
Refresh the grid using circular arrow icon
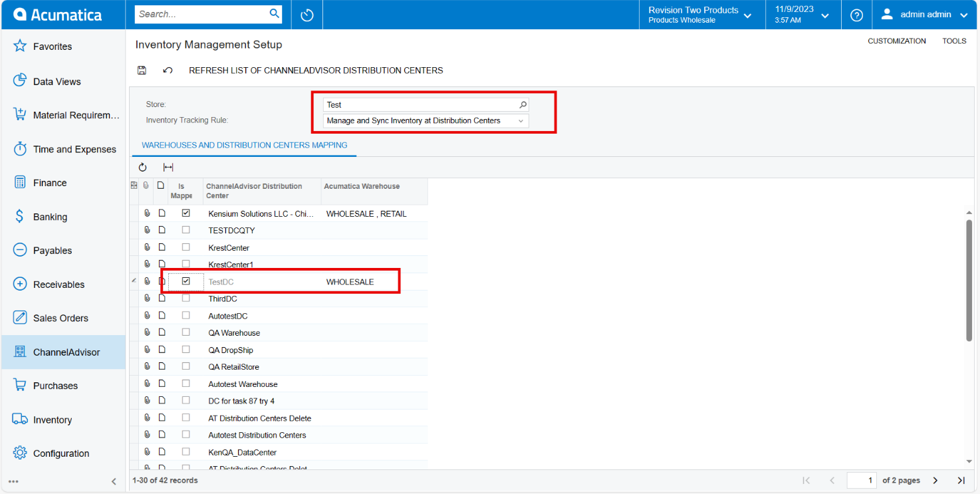(142, 168)
